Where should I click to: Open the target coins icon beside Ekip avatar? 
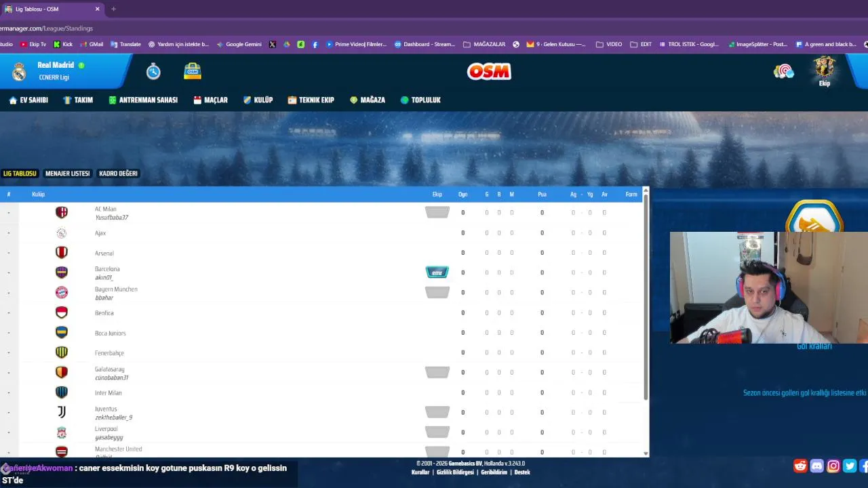tap(784, 71)
